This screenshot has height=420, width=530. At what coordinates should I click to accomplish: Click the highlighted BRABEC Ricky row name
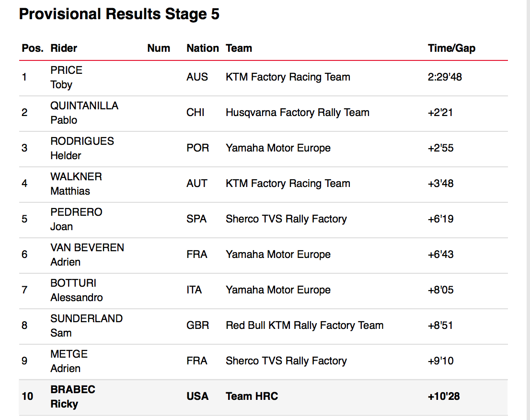(73, 397)
